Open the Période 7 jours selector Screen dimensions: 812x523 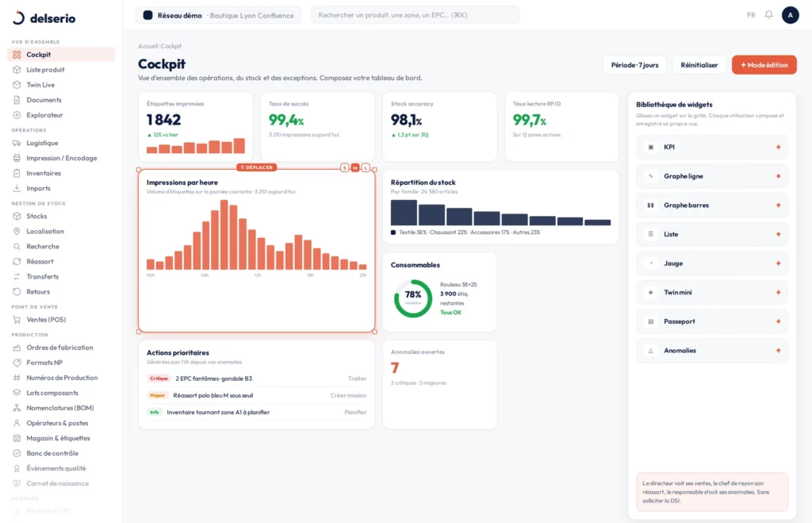coord(634,65)
